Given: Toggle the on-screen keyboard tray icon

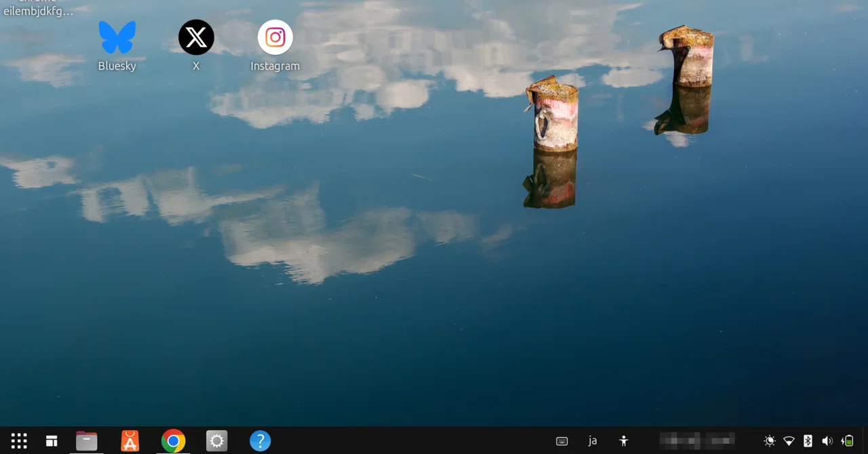Looking at the screenshot, I should pyautogui.click(x=561, y=441).
